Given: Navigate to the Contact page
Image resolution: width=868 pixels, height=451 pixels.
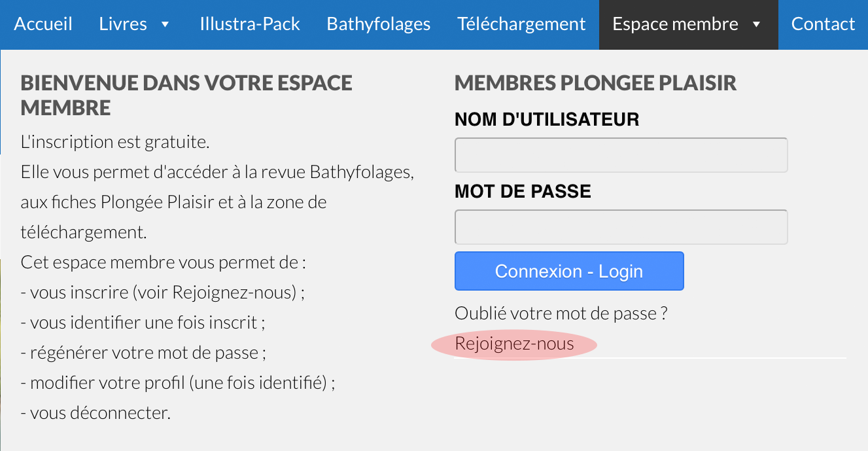Looking at the screenshot, I should point(824,24).
